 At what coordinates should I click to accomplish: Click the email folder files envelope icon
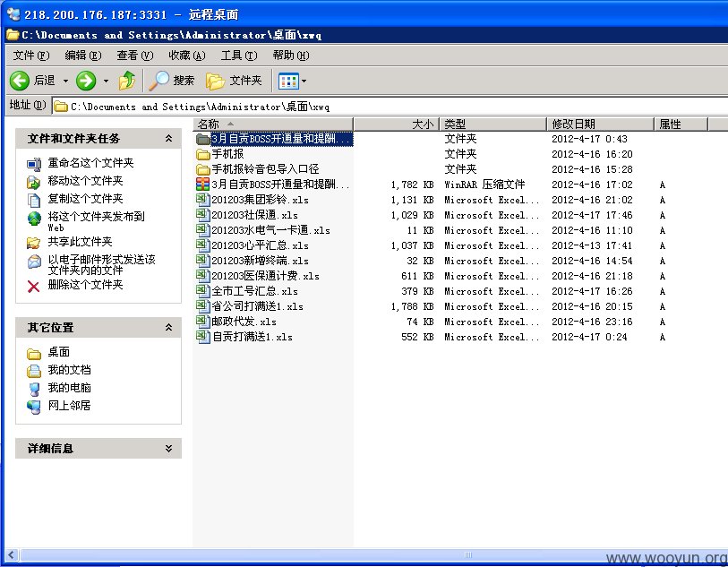(34, 262)
